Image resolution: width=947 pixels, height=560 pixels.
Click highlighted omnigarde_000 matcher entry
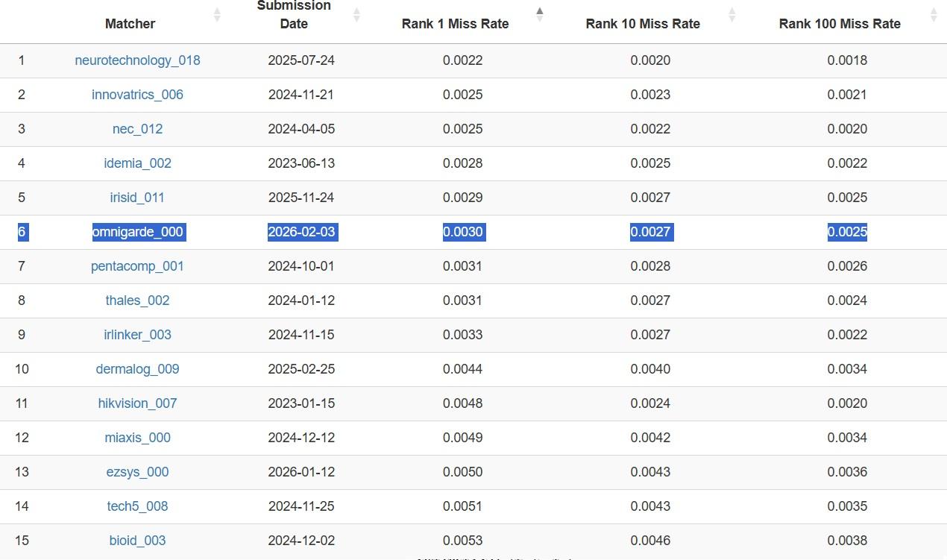pos(137,232)
